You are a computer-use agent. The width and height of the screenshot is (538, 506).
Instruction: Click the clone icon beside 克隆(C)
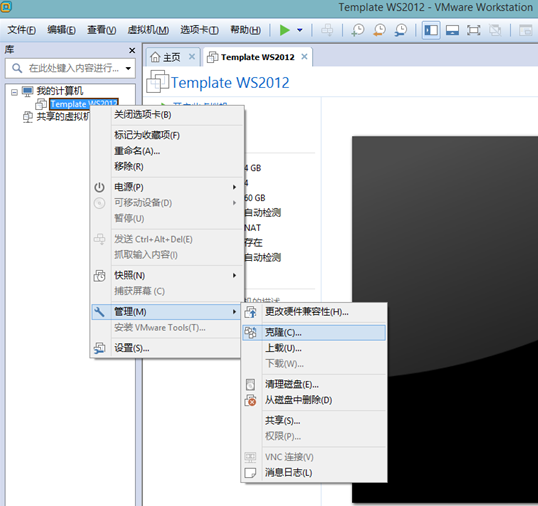pyautogui.click(x=250, y=332)
